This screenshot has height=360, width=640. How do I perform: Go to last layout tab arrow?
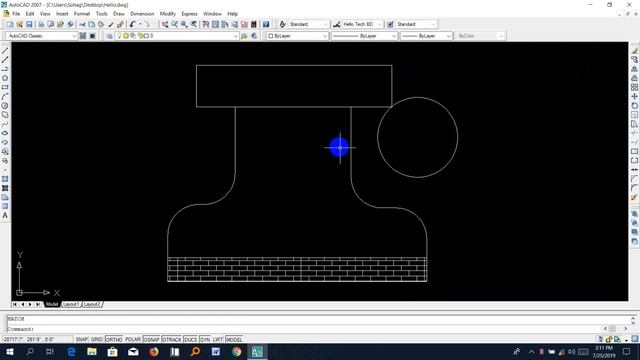38,304
